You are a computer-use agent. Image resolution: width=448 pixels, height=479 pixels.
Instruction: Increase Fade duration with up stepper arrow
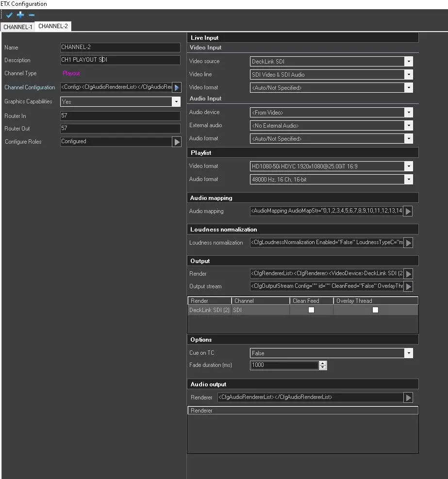pyautogui.click(x=323, y=363)
